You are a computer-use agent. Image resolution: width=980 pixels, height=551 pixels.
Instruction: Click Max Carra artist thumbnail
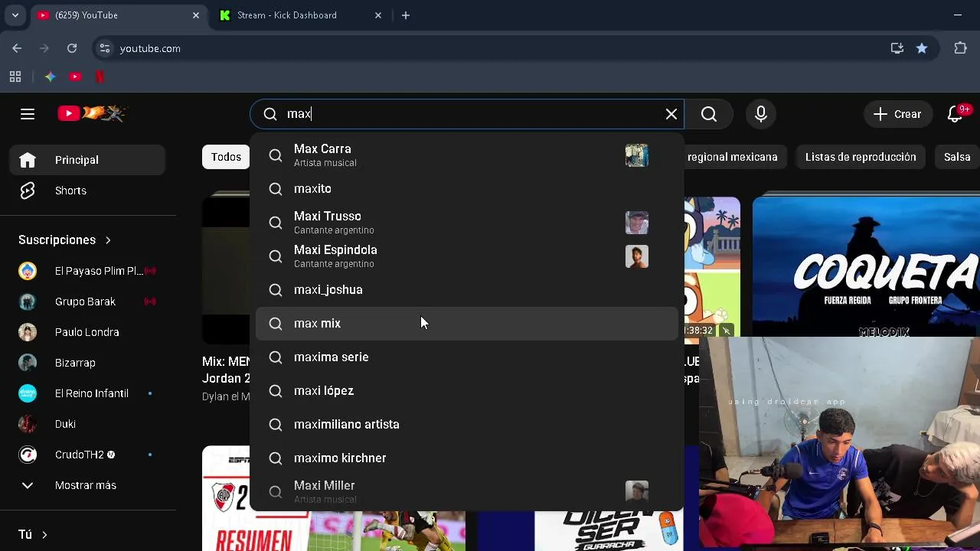point(636,155)
